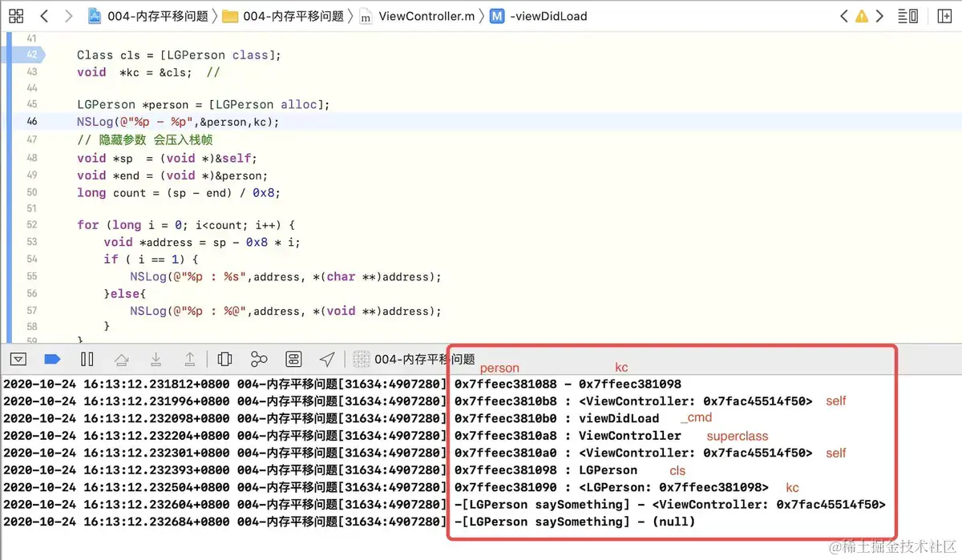Jump to the next issue

879,15
